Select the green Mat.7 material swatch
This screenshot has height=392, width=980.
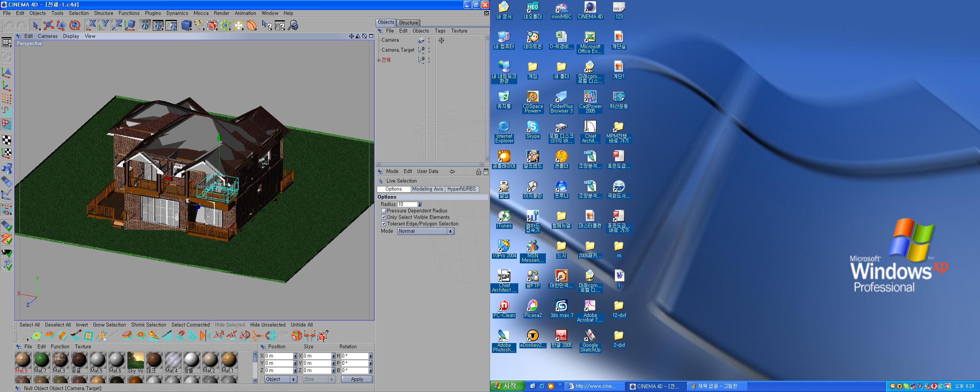click(42, 360)
